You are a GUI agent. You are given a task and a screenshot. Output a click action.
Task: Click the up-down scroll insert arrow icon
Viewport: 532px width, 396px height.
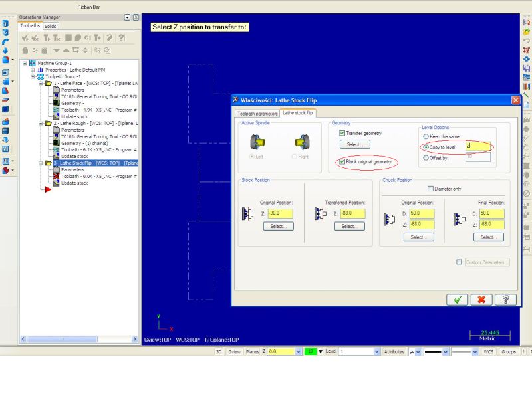pos(86,50)
